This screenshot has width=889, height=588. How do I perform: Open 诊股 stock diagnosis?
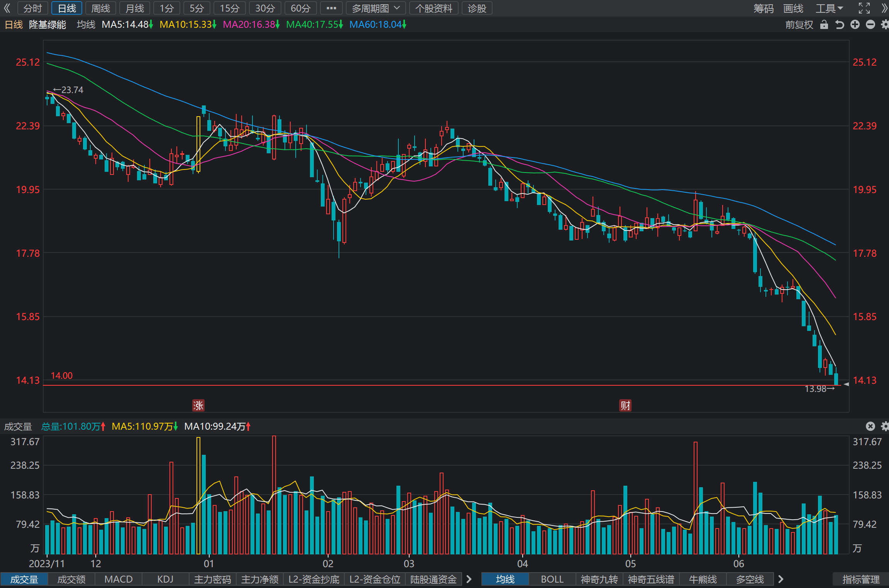coord(477,8)
